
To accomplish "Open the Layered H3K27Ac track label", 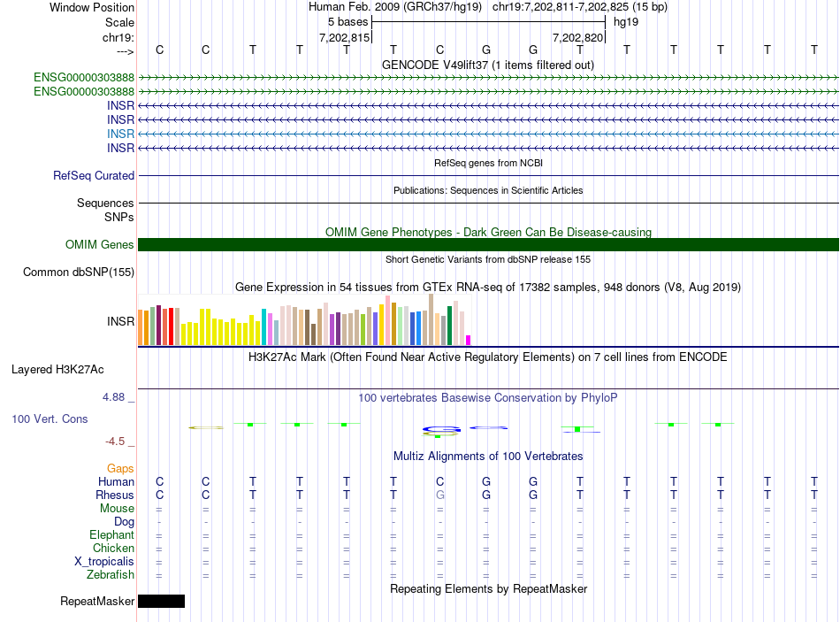I will 57,370.
